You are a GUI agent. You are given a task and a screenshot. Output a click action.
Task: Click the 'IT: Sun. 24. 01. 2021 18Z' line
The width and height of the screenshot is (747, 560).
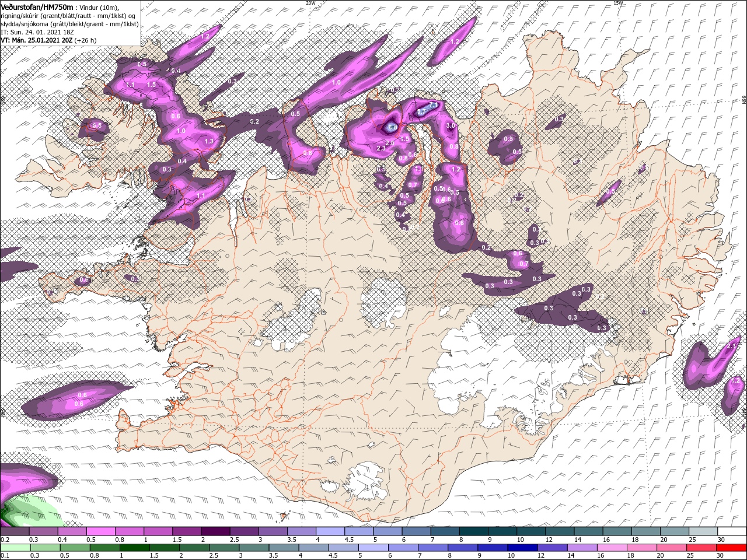coord(38,32)
